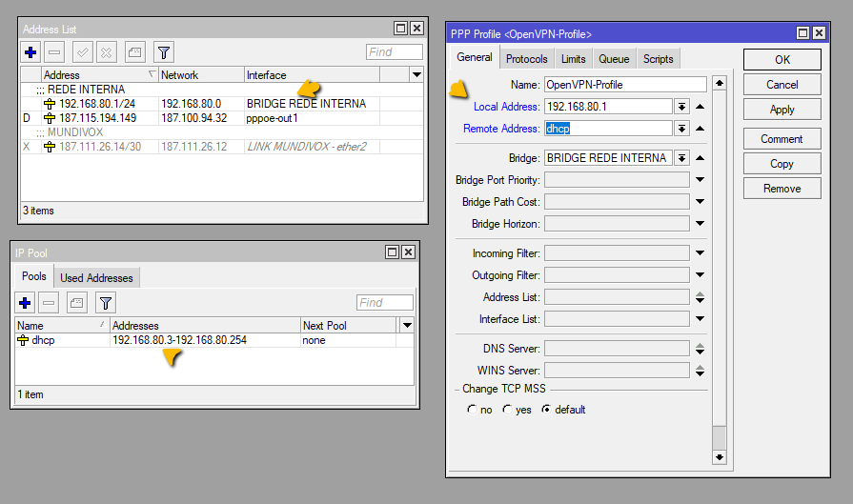Open Local Address dropdown list

[x=681, y=107]
